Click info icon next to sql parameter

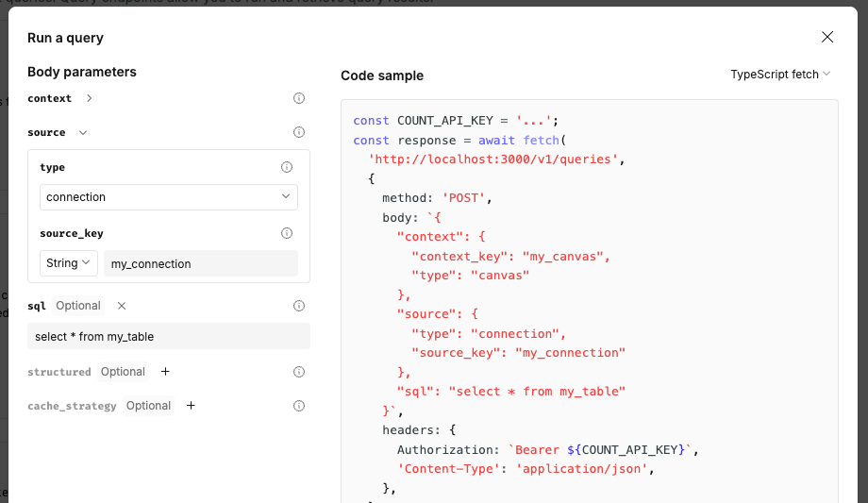[x=299, y=306]
